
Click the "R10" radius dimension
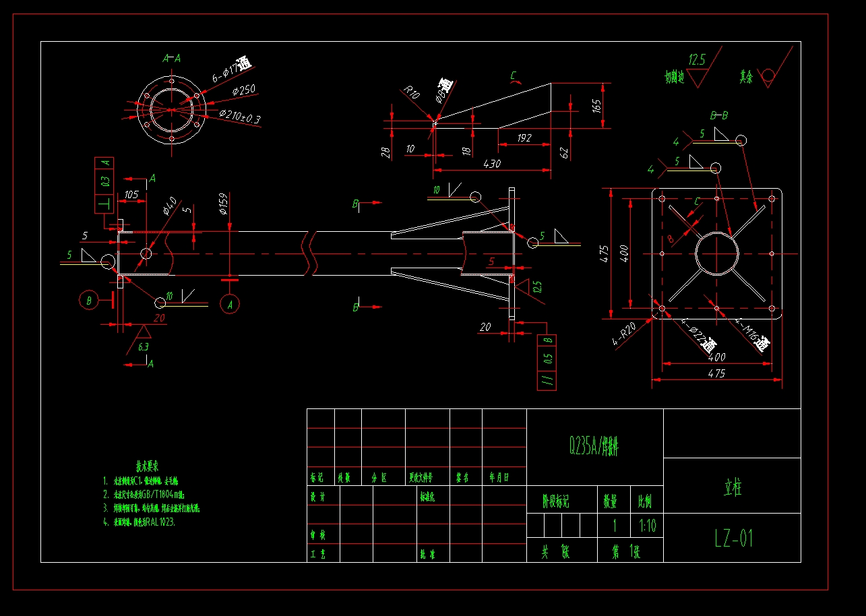(x=412, y=93)
